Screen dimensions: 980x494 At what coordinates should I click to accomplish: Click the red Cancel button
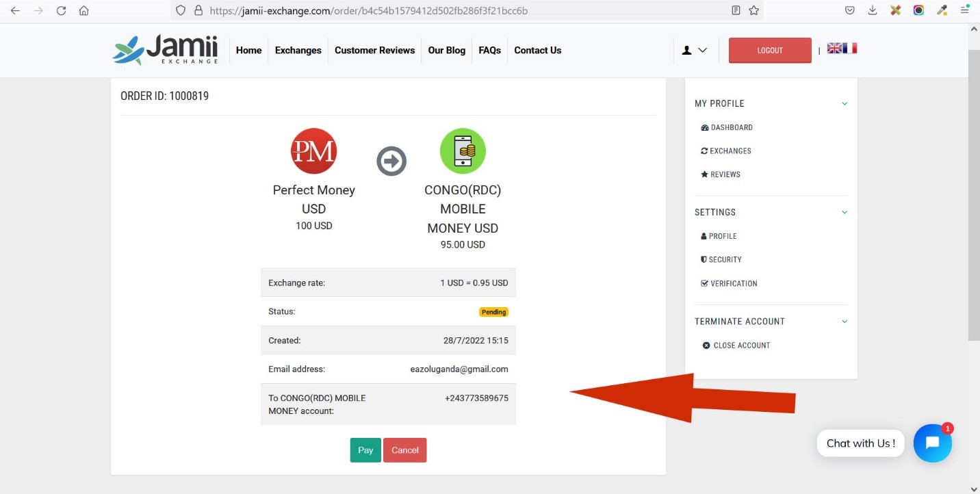coord(404,450)
